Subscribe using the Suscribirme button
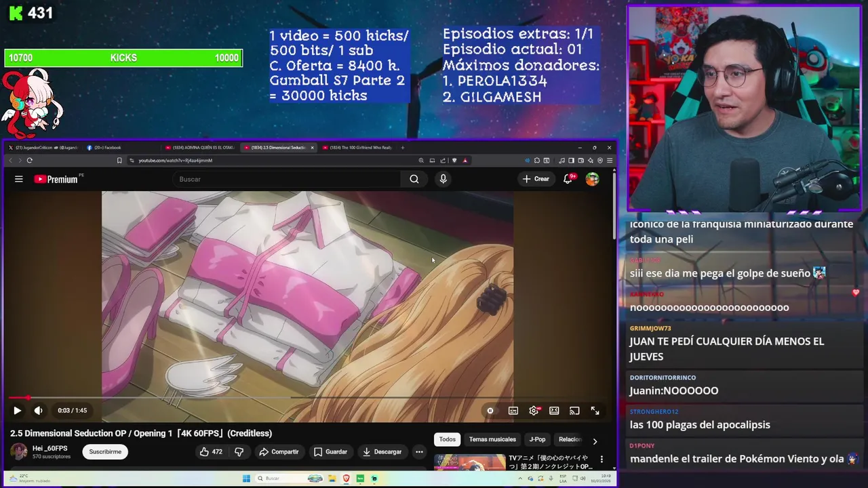The image size is (868, 488). pos(105,451)
